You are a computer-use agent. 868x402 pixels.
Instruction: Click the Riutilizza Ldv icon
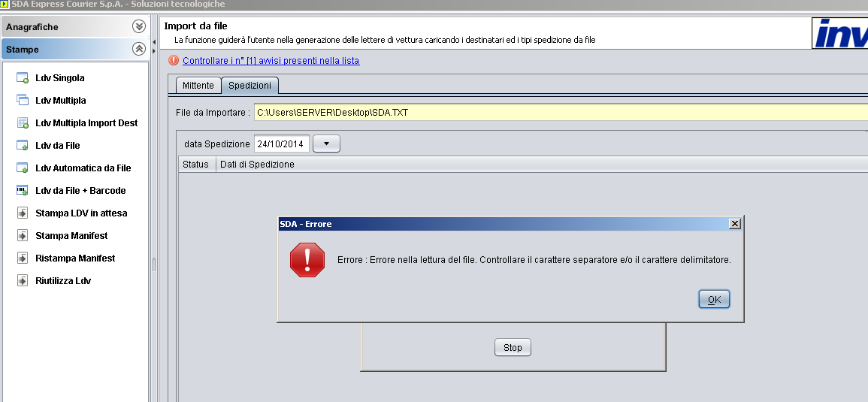pyautogui.click(x=22, y=281)
